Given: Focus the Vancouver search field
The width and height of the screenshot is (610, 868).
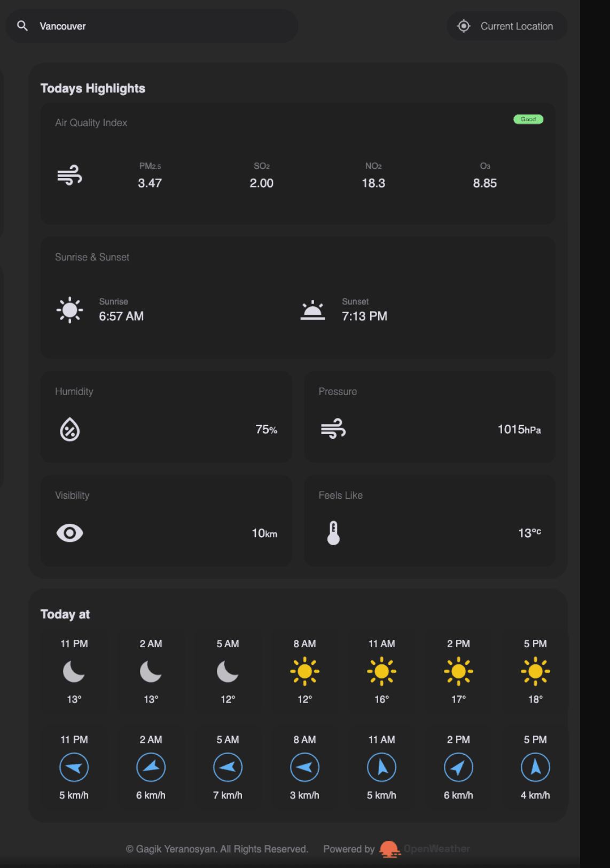Looking at the screenshot, I should tap(160, 26).
